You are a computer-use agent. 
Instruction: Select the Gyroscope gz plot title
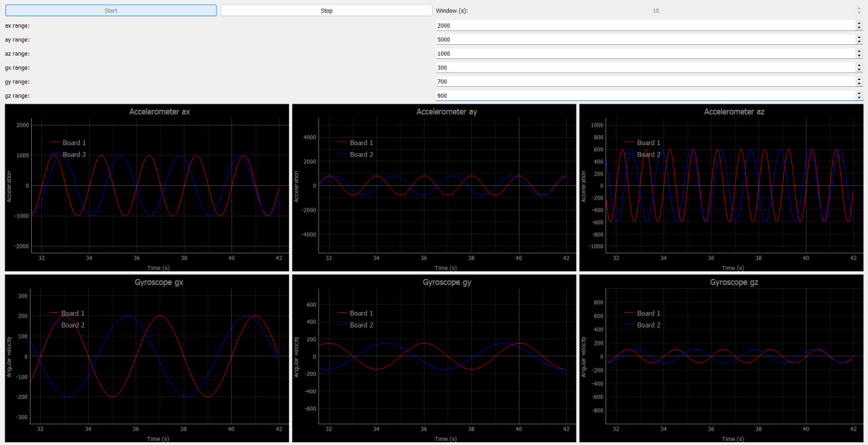tap(734, 282)
